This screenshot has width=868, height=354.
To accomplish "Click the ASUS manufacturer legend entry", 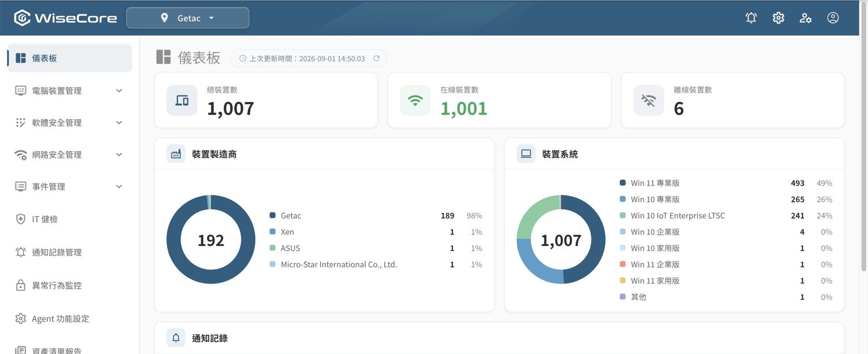I will [x=376, y=248].
